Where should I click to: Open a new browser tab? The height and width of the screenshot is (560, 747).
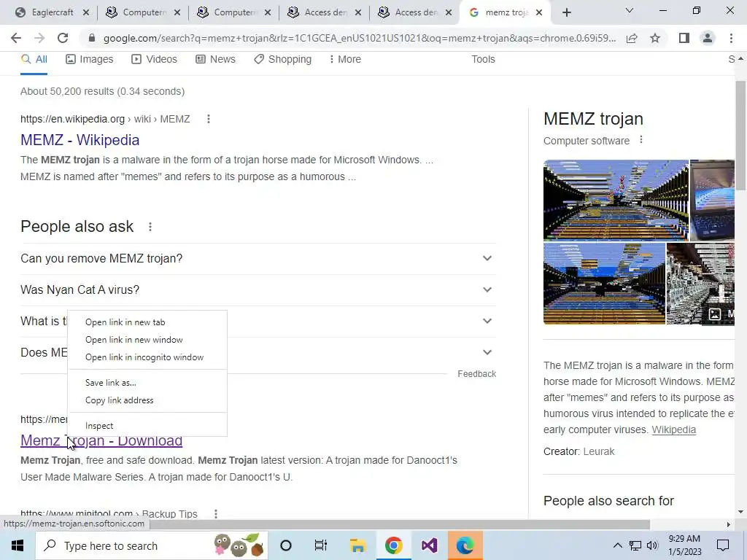click(566, 13)
